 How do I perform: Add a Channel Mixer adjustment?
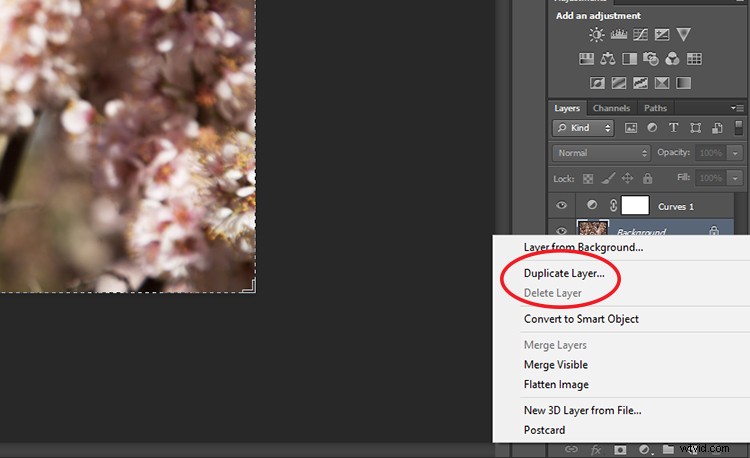(673, 59)
